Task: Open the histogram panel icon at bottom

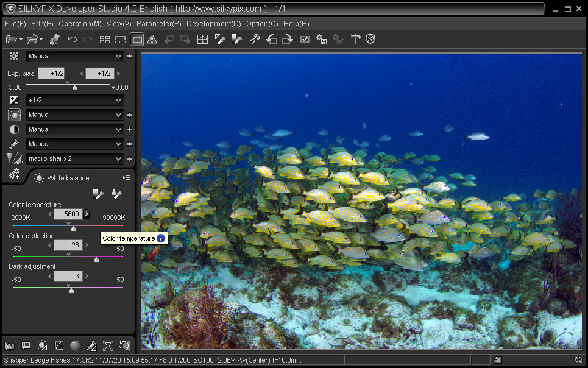Action: click(9, 345)
